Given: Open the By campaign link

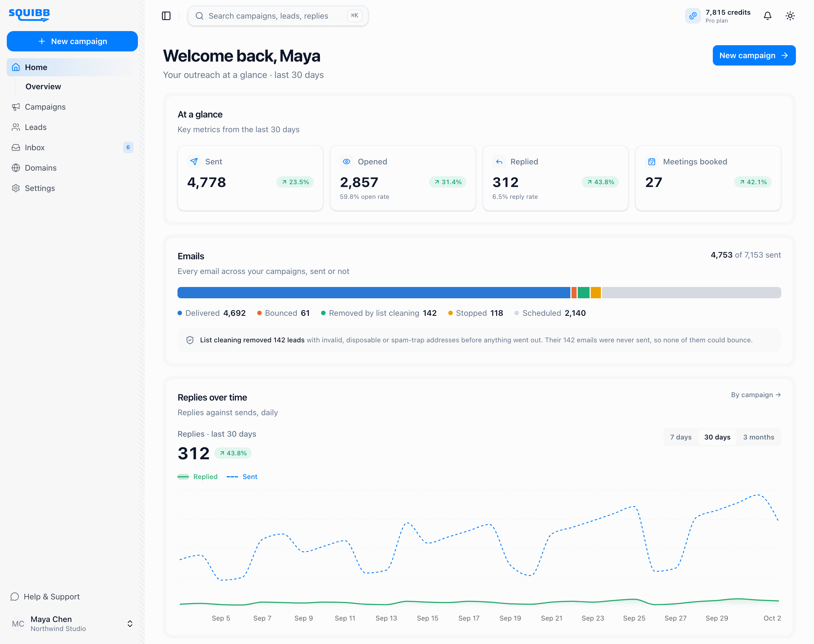Looking at the screenshot, I should point(755,395).
